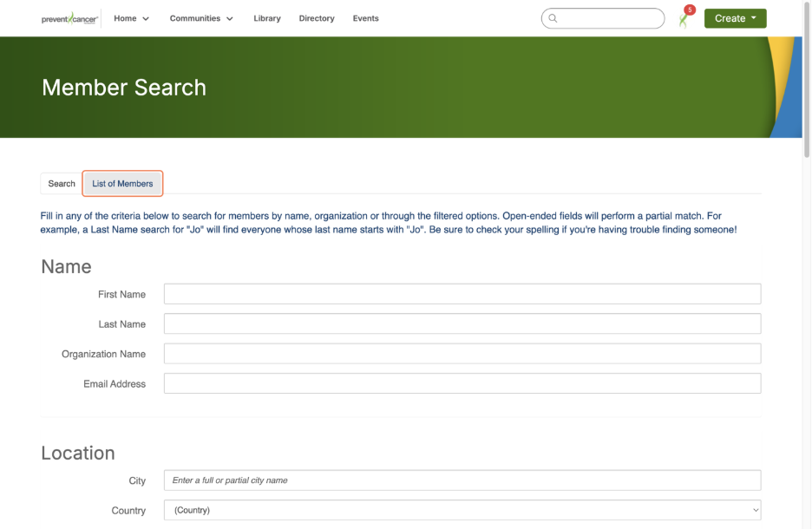Open the Directory menu item
The width and height of the screenshot is (812, 529).
coord(317,19)
